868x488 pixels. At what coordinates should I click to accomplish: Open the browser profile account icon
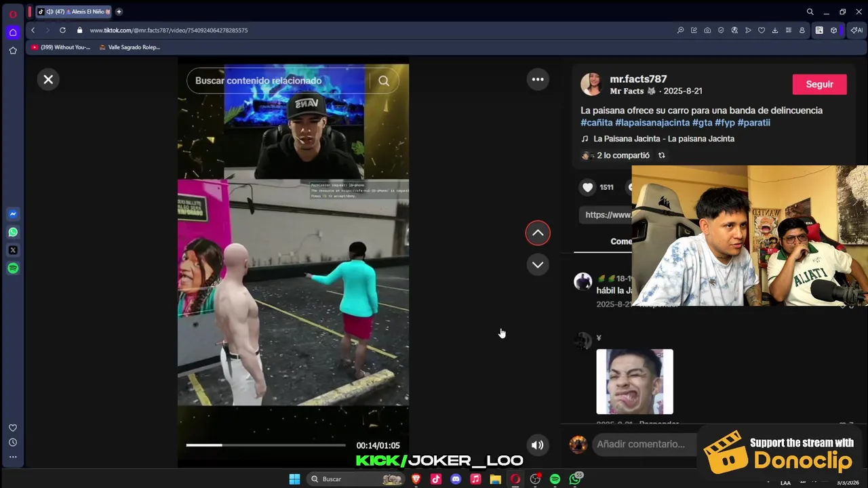[802, 30]
